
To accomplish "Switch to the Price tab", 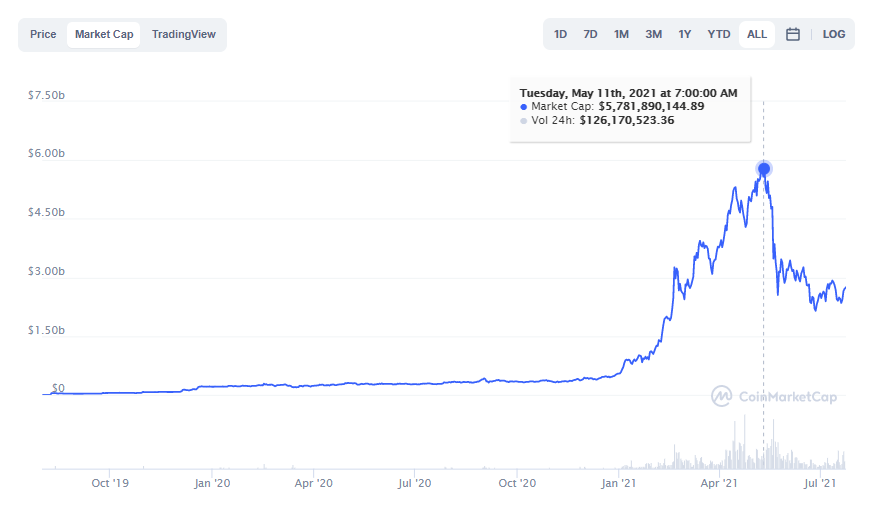I will coord(43,35).
